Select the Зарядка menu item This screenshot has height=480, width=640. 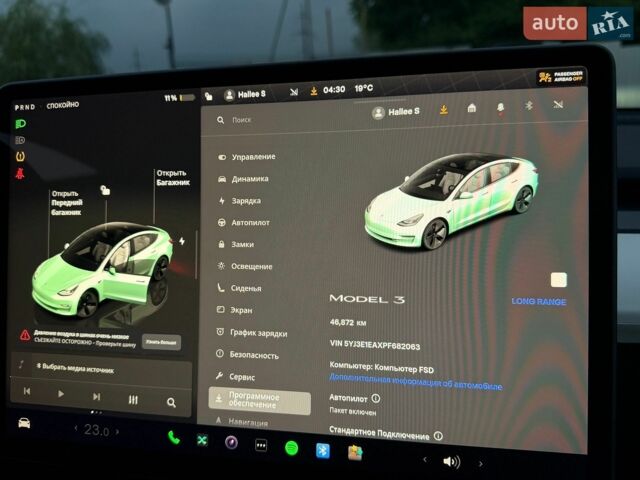(240, 201)
